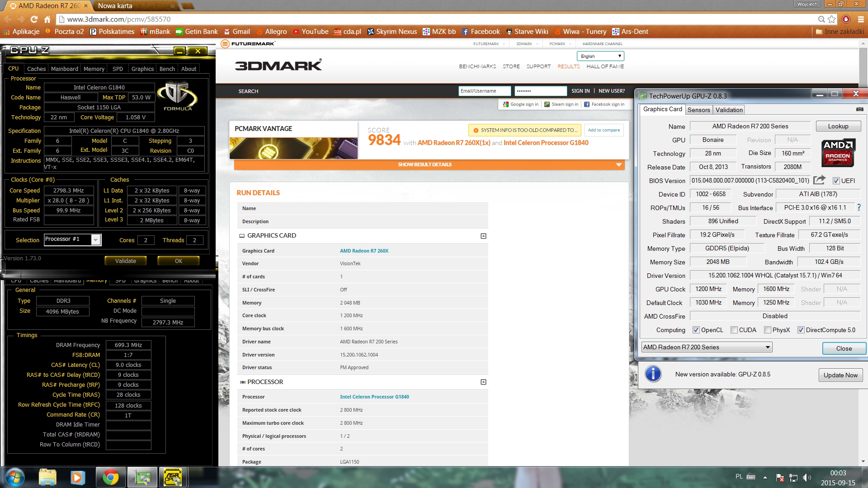Toggle the OpenCL checkbox
Image resolution: width=868 pixels, height=488 pixels.
tap(696, 330)
